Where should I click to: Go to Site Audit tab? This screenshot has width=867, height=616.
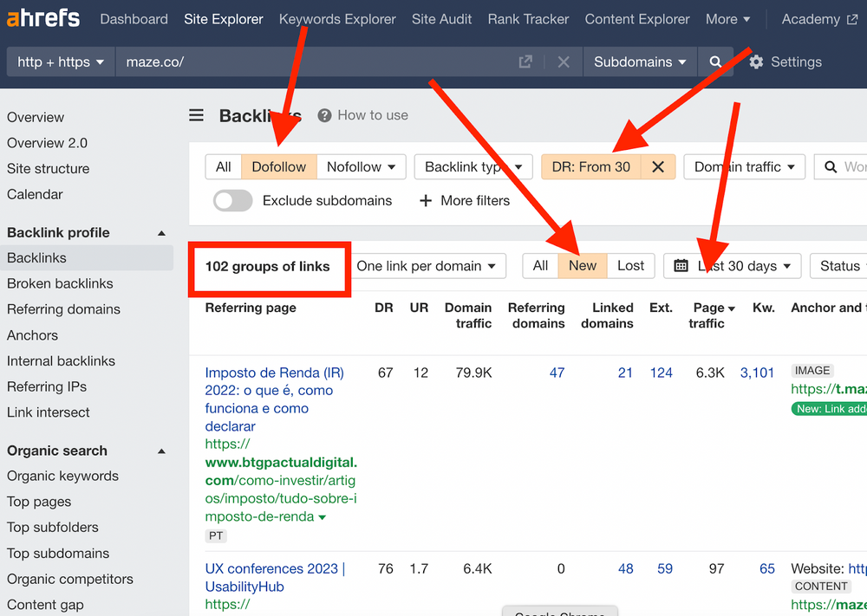[441, 19]
